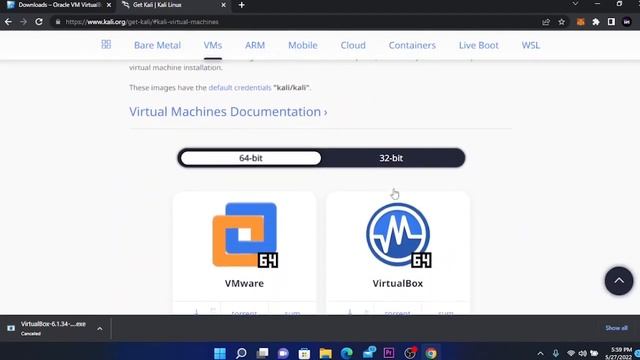Launch Microsoft Edge from the taskbar
The width and height of the screenshot is (640, 360).
tap(347, 353)
